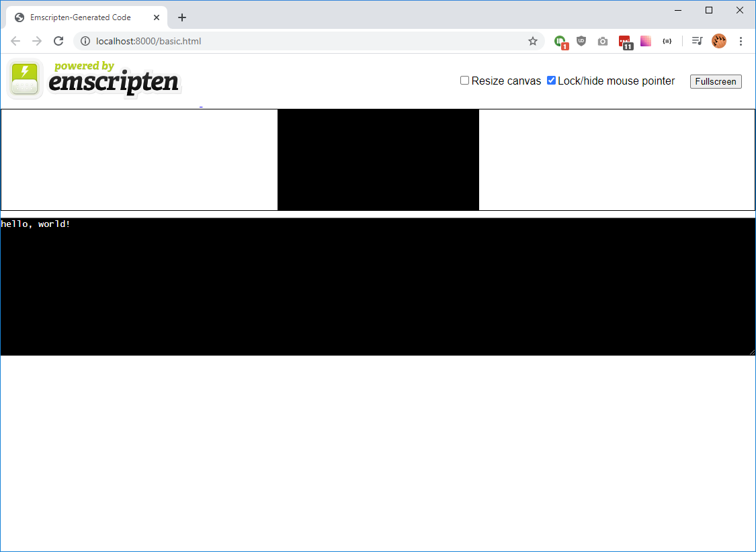Open the green extension with badge 1

coord(560,42)
